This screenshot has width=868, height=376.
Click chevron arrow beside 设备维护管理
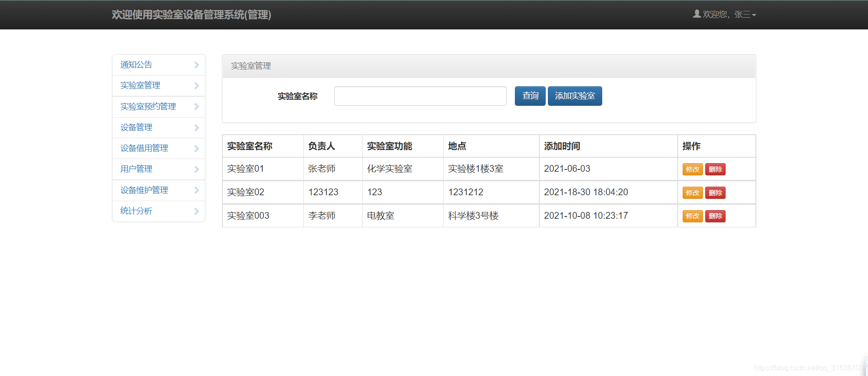196,190
